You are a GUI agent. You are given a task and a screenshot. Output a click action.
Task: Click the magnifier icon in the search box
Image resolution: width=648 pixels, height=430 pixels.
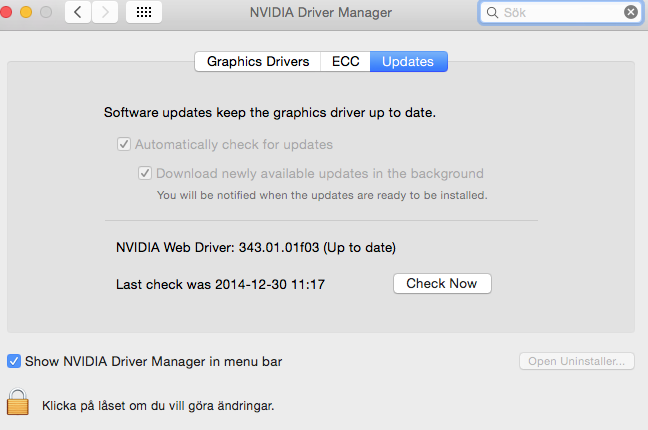tap(492, 13)
